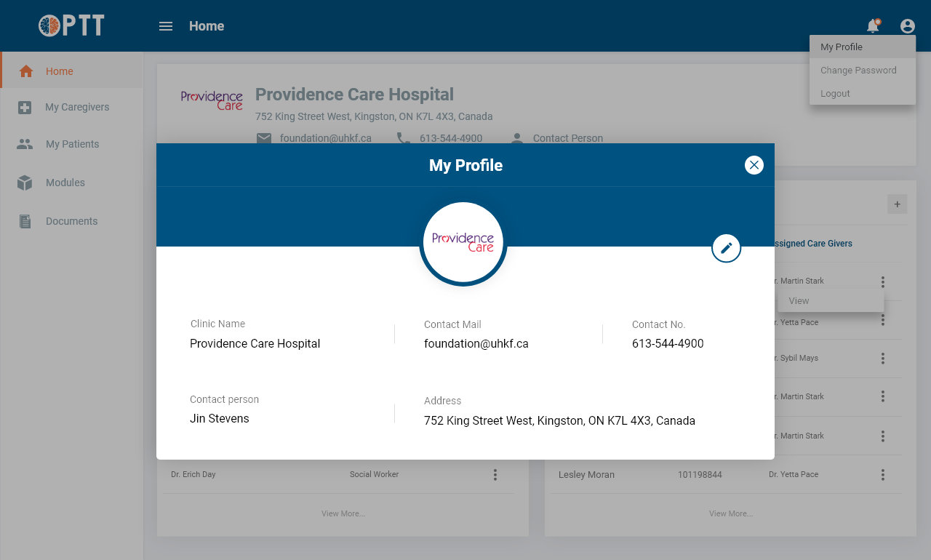Screen dimensions: 931x560
Task: Close the My Profile dialog
Action: pos(754,165)
